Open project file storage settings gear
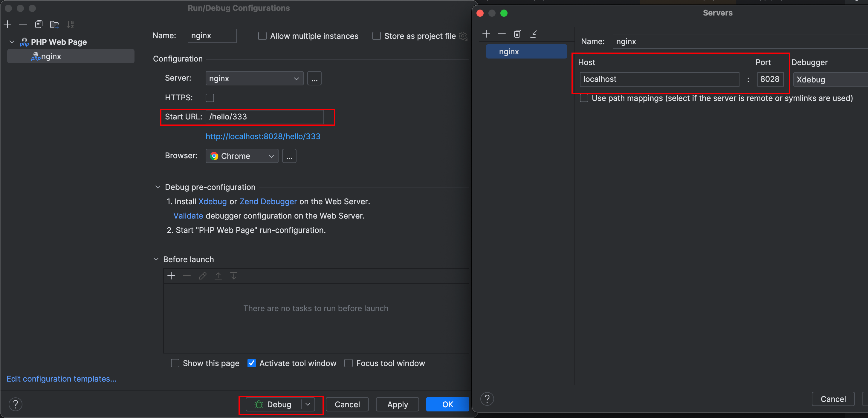This screenshot has height=418, width=868. point(463,36)
